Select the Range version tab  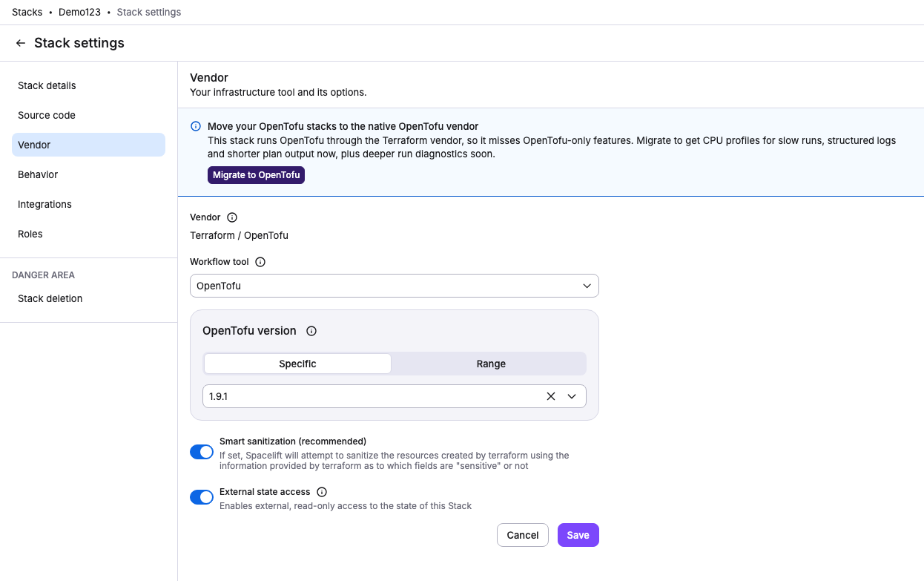[x=491, y=364]
